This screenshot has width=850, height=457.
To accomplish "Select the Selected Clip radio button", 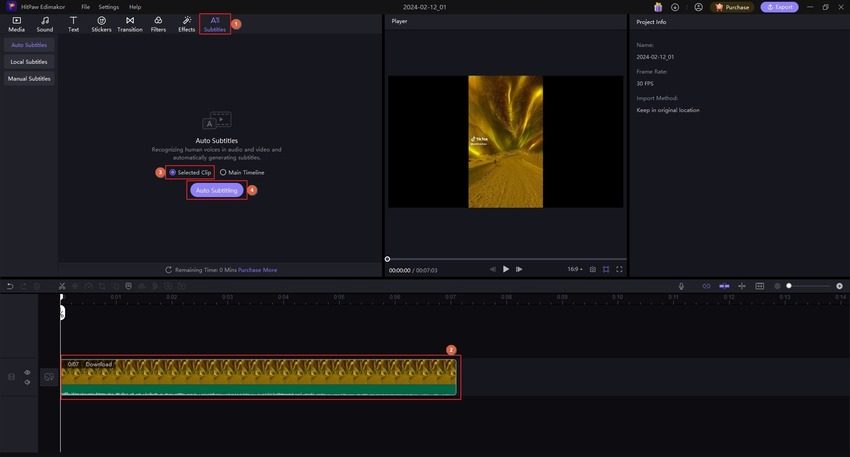I will [173, 172].
